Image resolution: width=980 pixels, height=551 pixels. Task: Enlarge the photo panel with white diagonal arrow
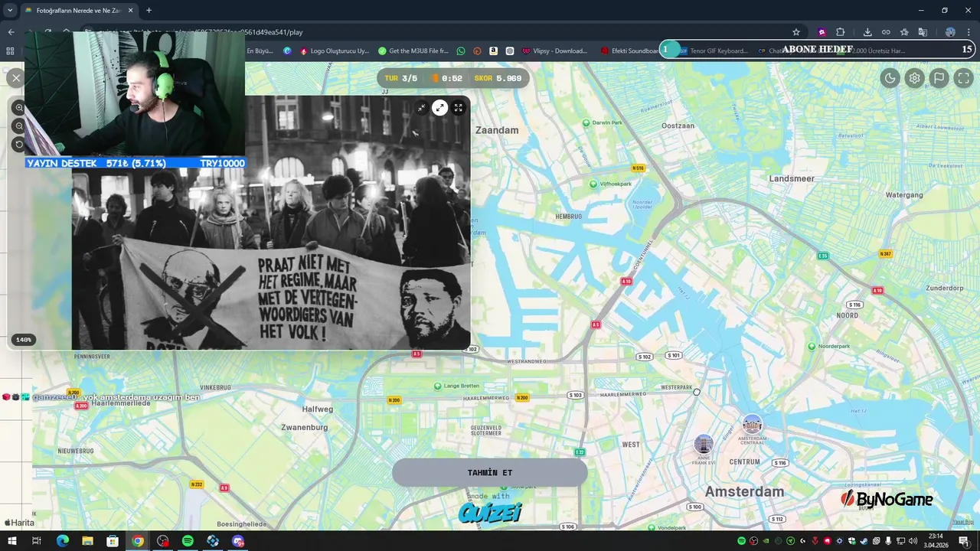pyautogui.click(x=439, y=108)
